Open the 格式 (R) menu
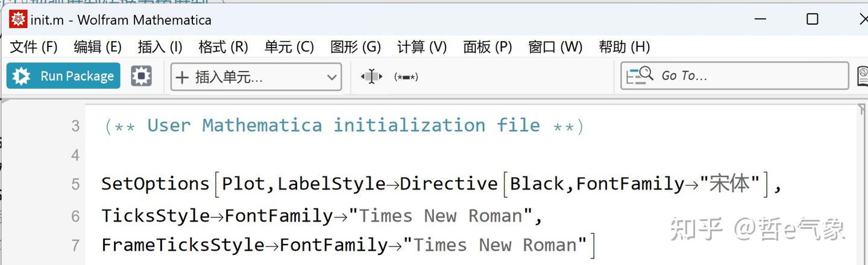868x265 pixels. coord(223,47)
